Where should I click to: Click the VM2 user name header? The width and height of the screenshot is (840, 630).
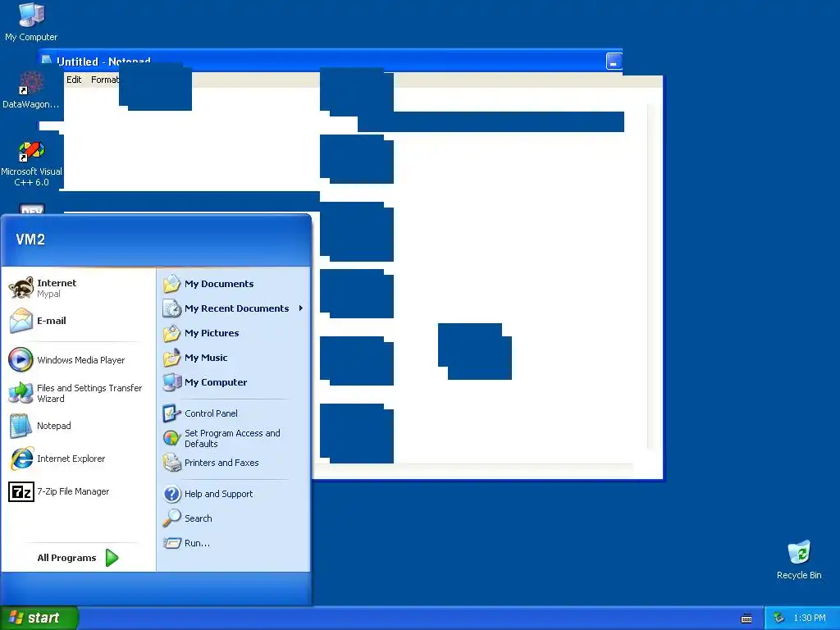(30, 240)
